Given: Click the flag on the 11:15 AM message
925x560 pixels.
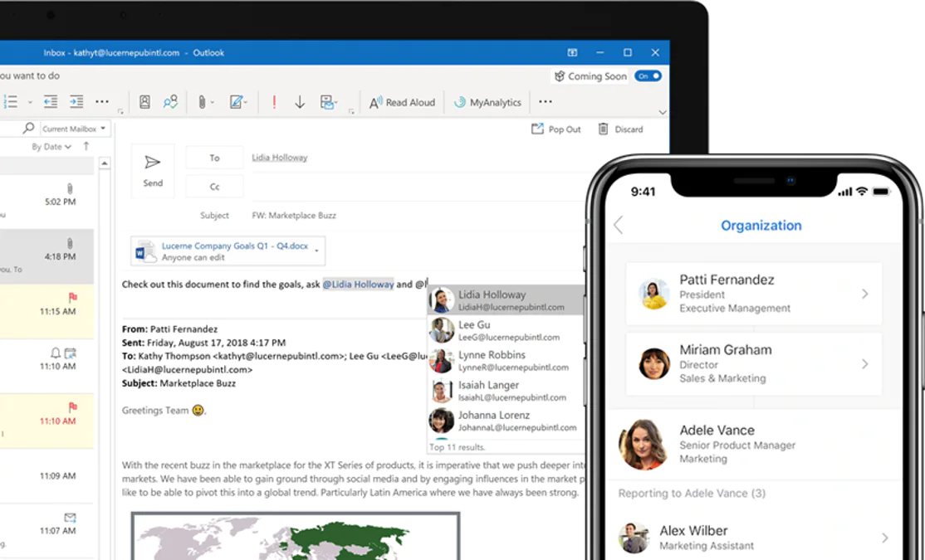Looking at the screenshot, I should [72, 297].
